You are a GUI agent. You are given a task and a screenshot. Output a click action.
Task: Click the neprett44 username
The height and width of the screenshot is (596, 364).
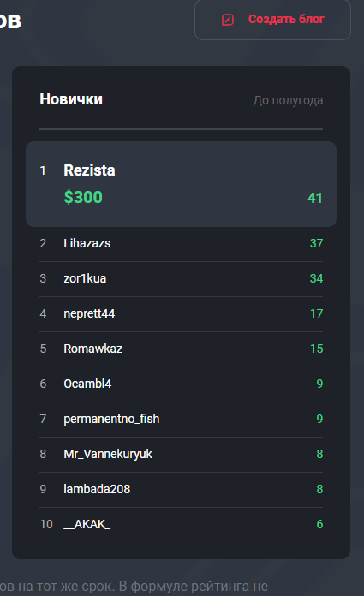pos(89,313)
